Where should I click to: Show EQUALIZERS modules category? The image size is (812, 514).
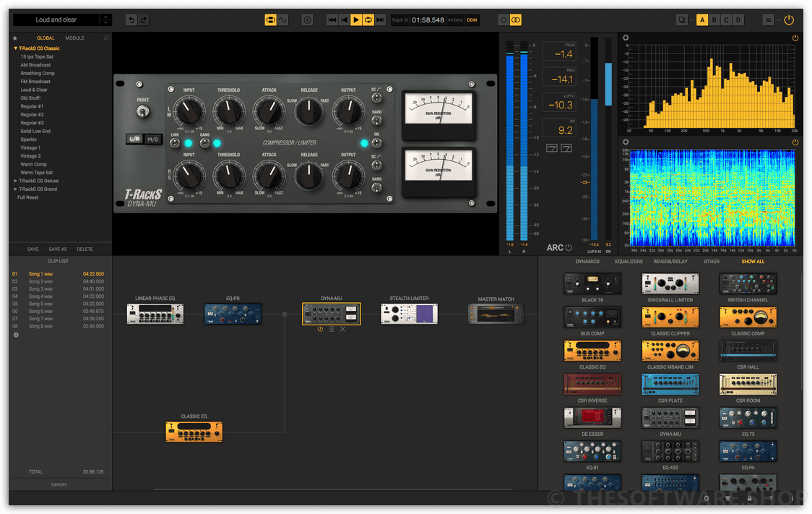coord(629,262)
